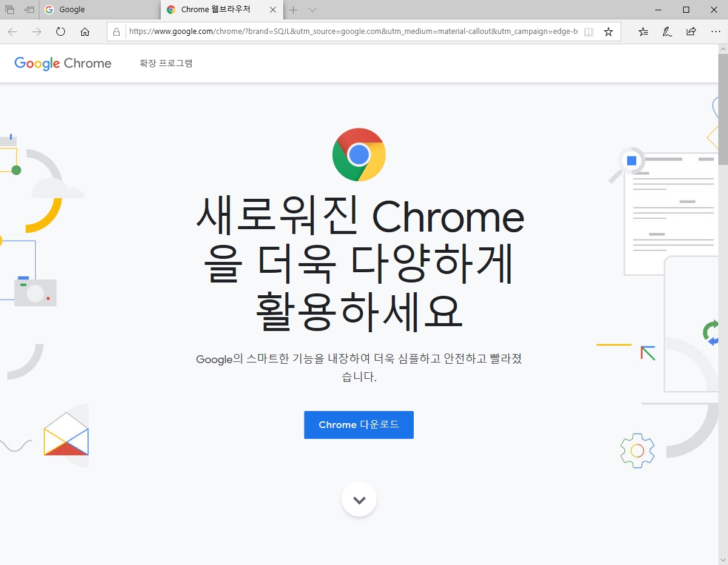
Task: Switch to the Google tab
Action: [100, 10]
